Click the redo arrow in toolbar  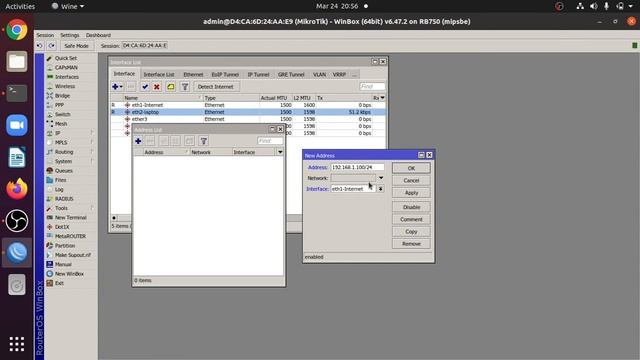pyautogui.click(x=51, y=46)
